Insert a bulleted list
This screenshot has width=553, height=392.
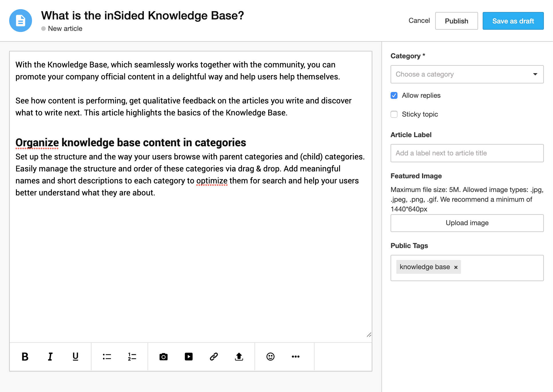pos(107,357)
